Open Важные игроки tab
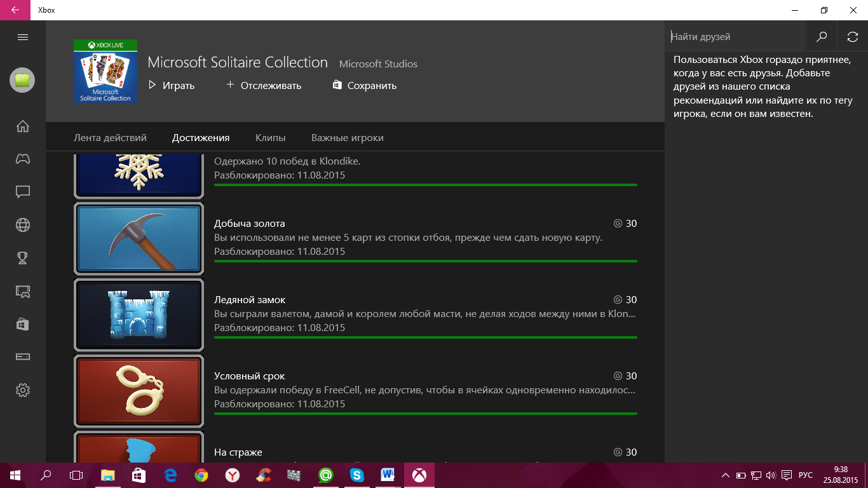This screenshot has height=488, width=868. (348, 138)
